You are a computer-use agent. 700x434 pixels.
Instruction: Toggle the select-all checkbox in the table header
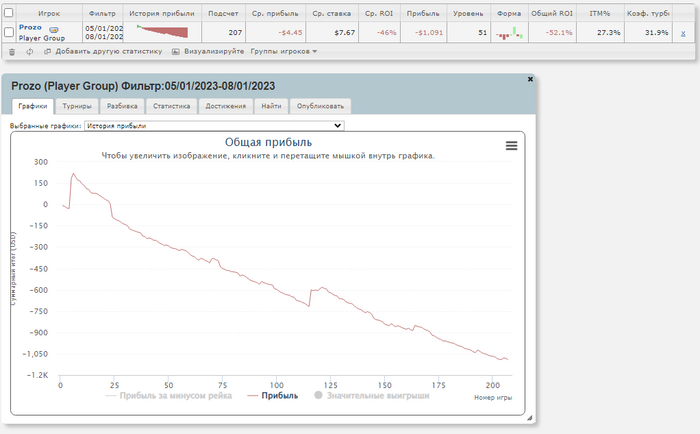8,13
